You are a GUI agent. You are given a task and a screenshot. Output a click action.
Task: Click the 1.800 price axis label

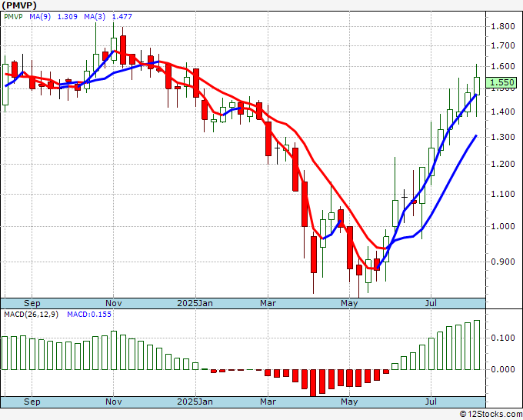pyautogui.click(x=503, y=26)
